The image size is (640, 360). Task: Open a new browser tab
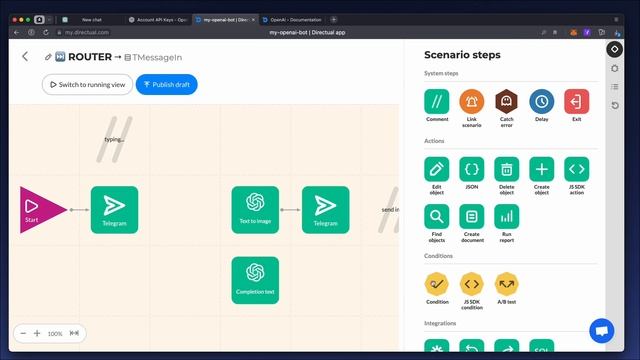(333, 20)
